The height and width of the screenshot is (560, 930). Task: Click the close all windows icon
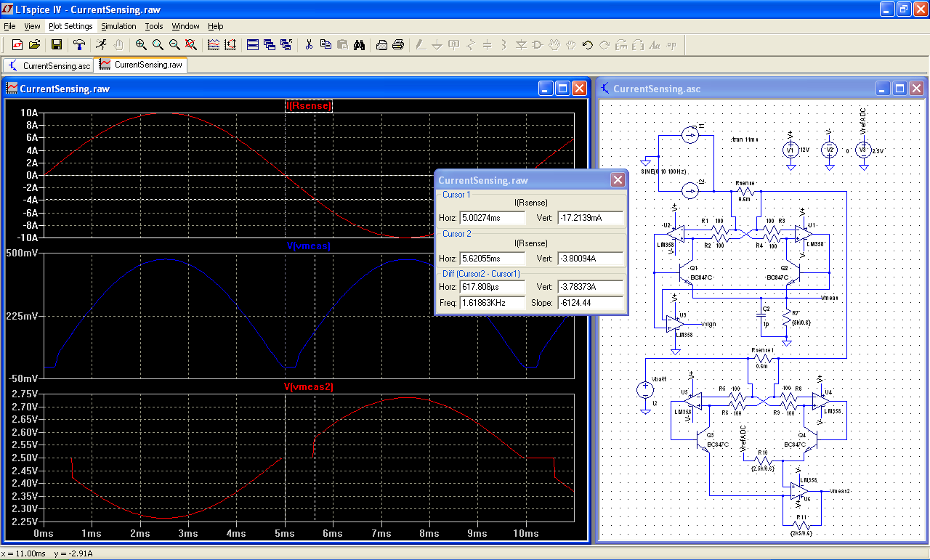point(286,45)
